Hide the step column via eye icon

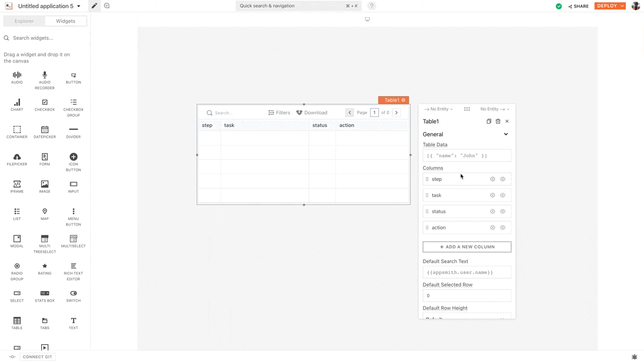(503, 179)
